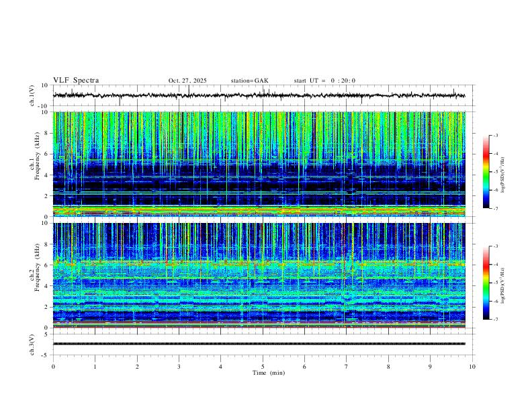The image size is (532, 411).
Task: Click the '-3' label on ch.1 color bar
Action: pyautogui.click(x=495, y=135)
